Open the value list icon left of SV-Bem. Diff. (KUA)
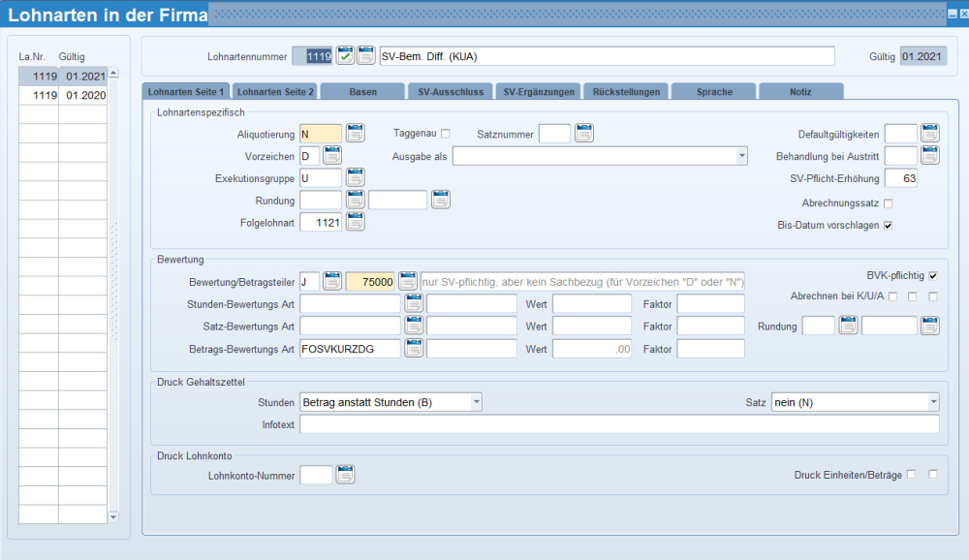The width and height of the screenshot is (969, 560). point(366,55)
